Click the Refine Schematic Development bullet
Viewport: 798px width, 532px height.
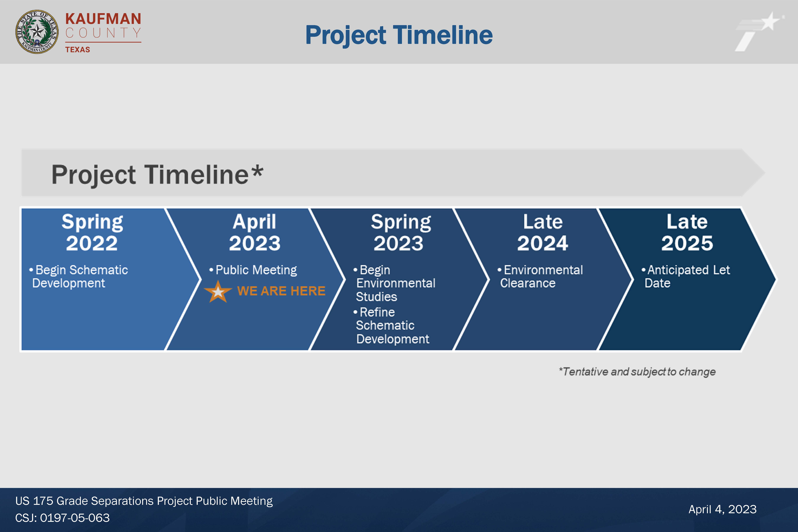tap(391, 325)
